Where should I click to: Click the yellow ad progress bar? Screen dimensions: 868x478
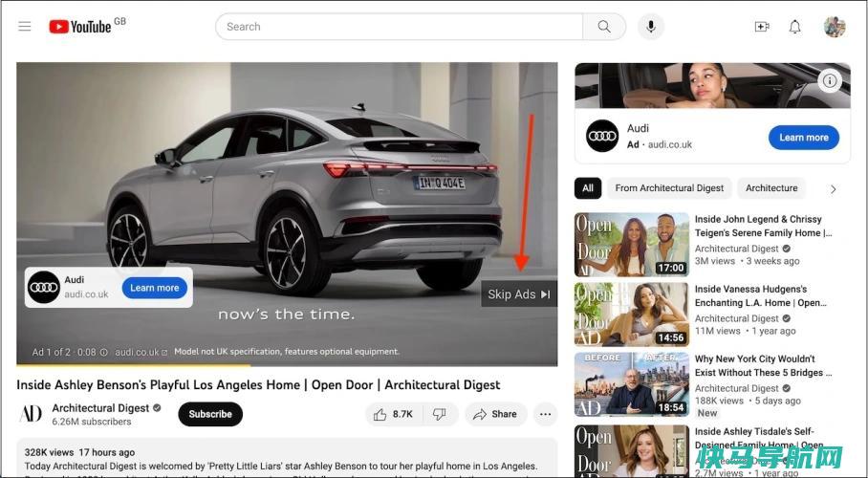point(134,365)
